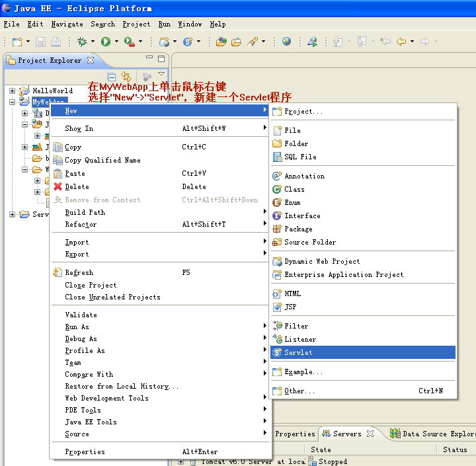476x466 pixels.
Task: Click the red Delete icon in context menu
Action: pos(58,186)
